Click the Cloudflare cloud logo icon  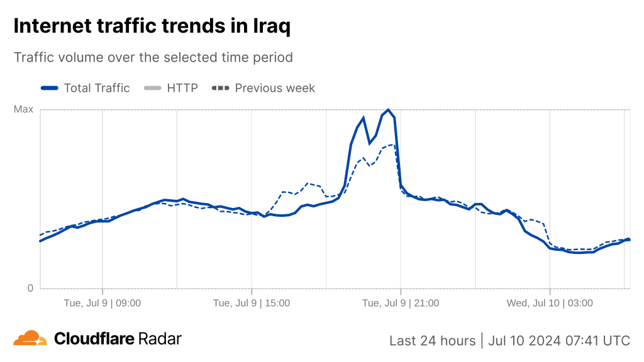pos(30,338)
